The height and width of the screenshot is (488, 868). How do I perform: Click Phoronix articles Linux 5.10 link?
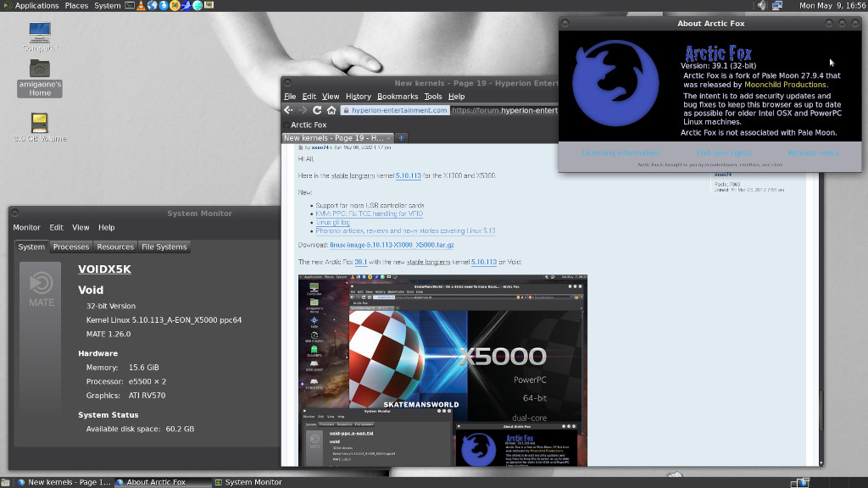[405, 230]
